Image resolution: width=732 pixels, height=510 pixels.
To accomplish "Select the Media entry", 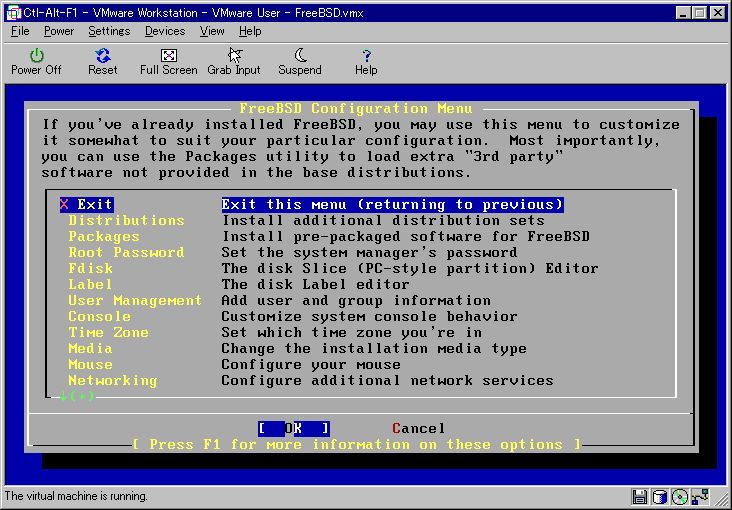I will [91, 348].
